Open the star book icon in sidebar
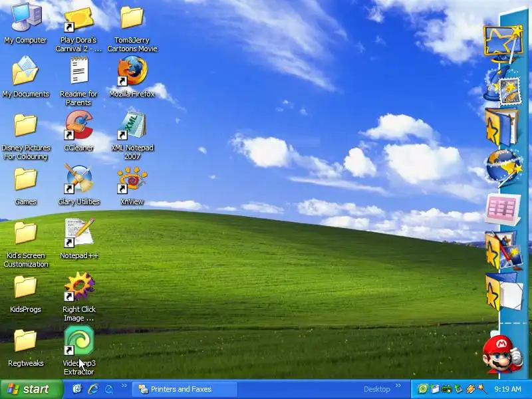Image resolution: width=532 pixels, height=399 pixels. click(x=502, y=128)
